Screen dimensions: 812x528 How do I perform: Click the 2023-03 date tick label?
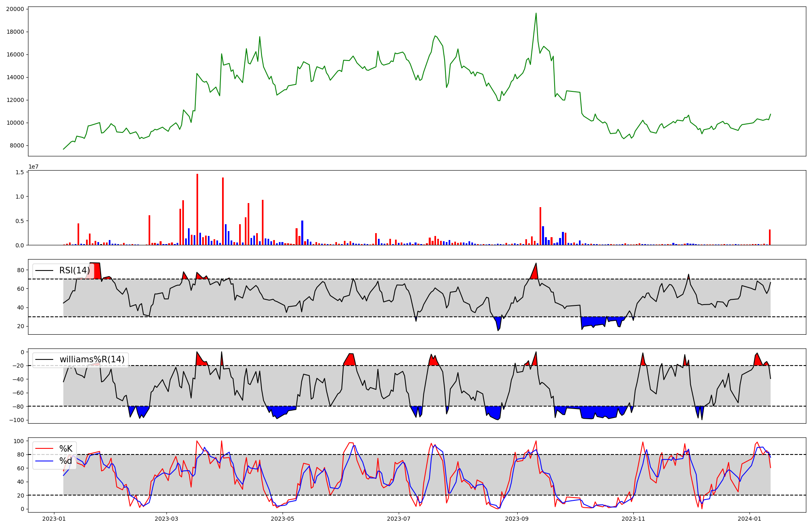166,519
